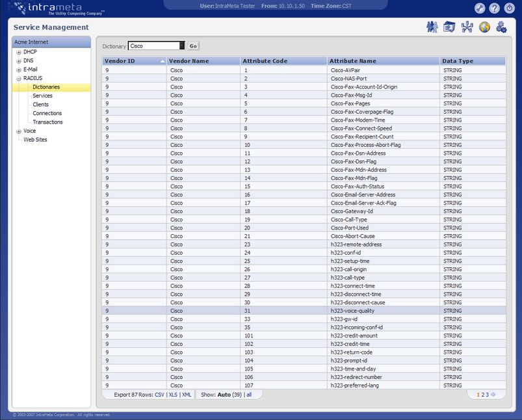Export rows as CSV
Viewport: 522px width, 420px height.
[159, 395]
